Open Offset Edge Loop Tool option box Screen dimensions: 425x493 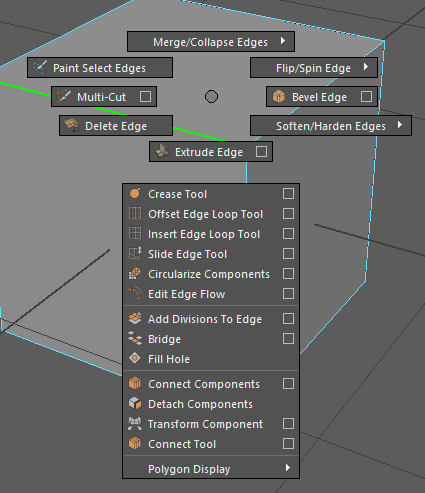288,213
